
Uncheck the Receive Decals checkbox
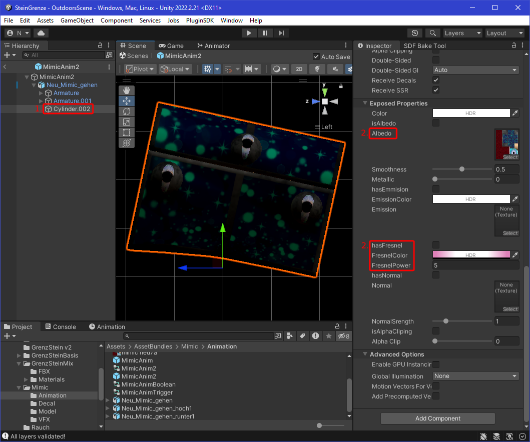(436, 80)
